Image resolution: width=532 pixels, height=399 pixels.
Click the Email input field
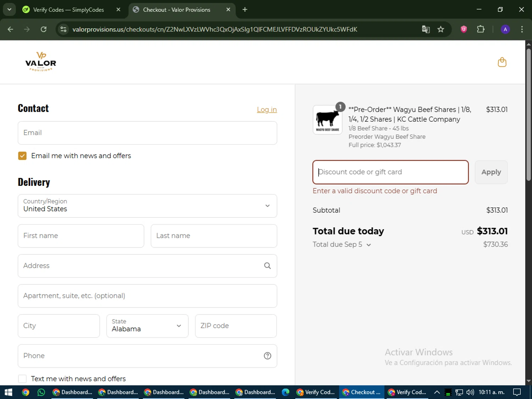[x=147, y=133]
